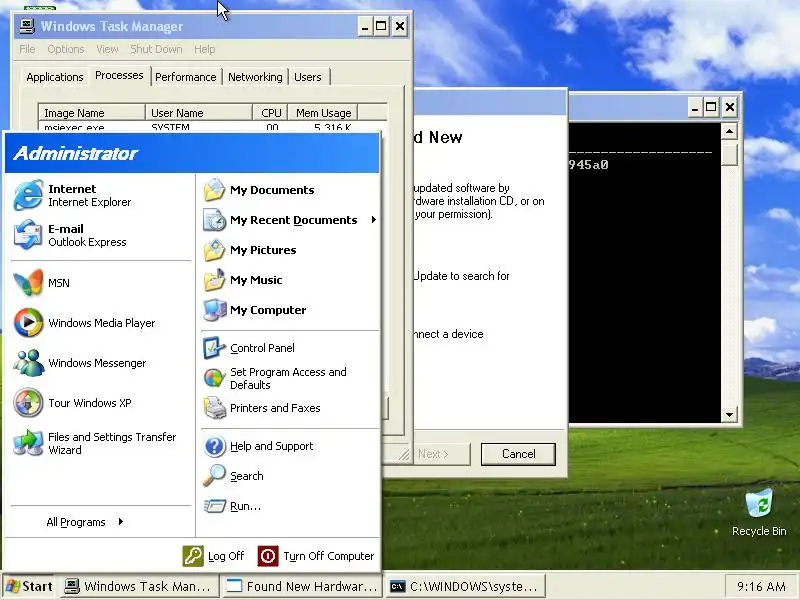Viewport: 800px width, 600px height.
Task: Select the Processes tab
Action: tap(119, 76)
